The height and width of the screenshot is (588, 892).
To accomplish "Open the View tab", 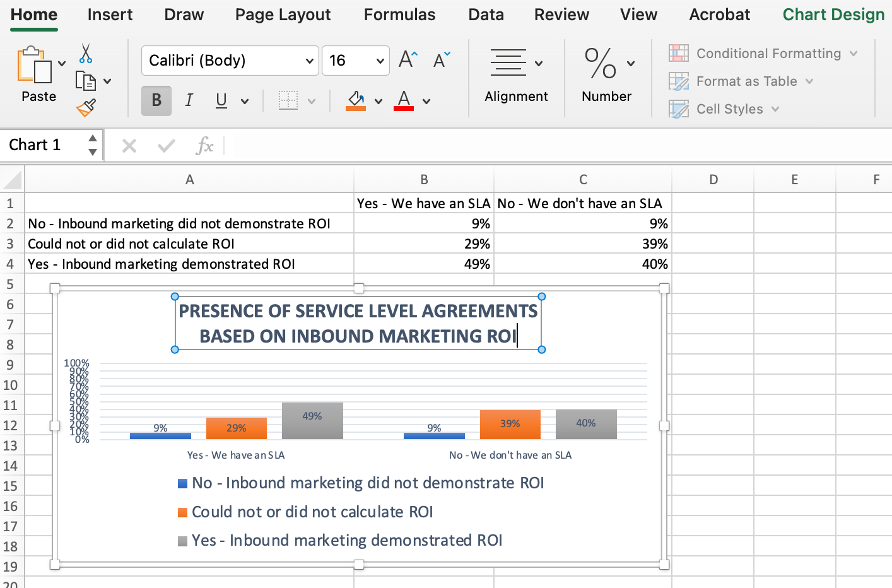I will (639, 15).
